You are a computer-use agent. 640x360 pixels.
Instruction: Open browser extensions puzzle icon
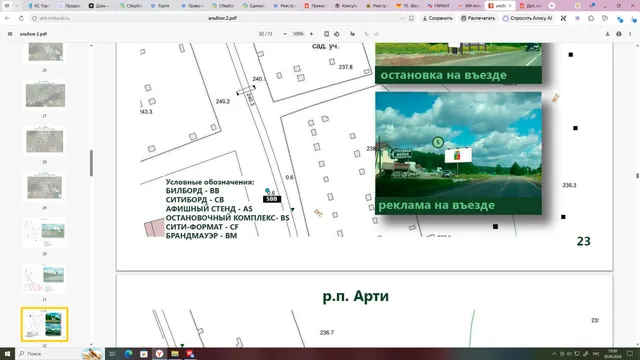[x=591, y=18]
